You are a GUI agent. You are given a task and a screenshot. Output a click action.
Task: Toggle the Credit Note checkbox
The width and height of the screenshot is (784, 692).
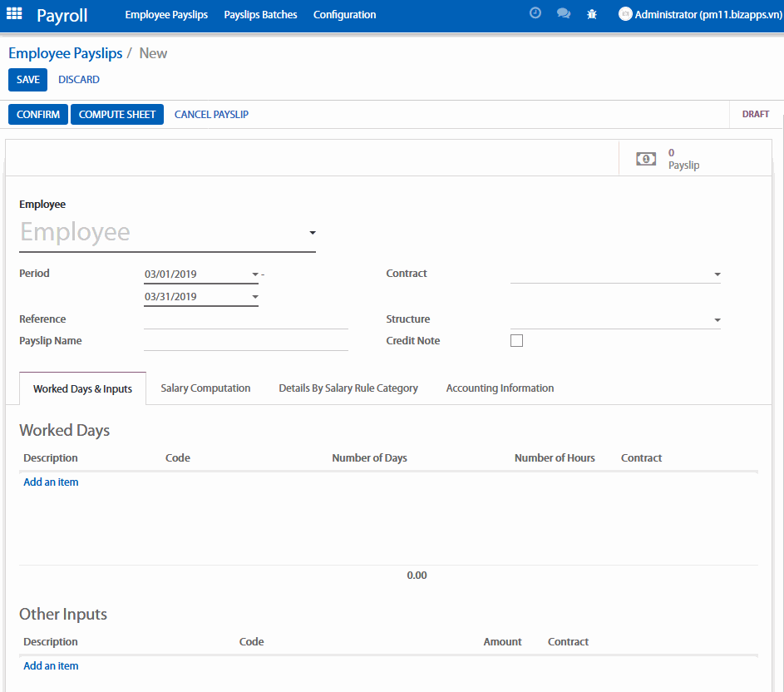click(516, 340)
